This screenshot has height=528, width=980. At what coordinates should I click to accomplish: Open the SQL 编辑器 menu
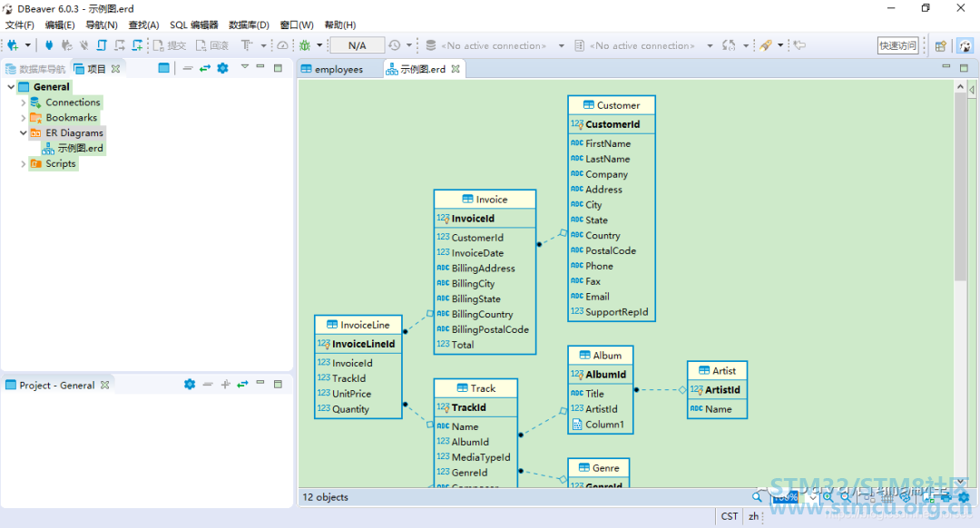point(194,25)
